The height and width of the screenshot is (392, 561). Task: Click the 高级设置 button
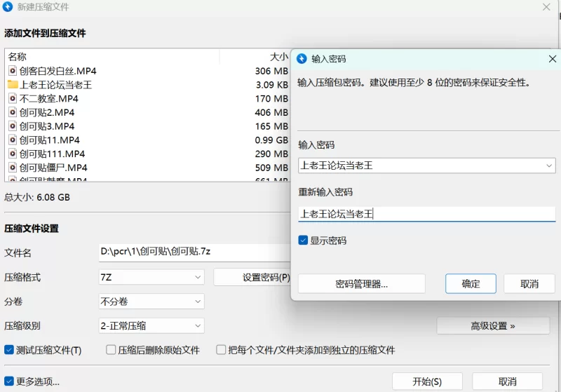[493, 326]
